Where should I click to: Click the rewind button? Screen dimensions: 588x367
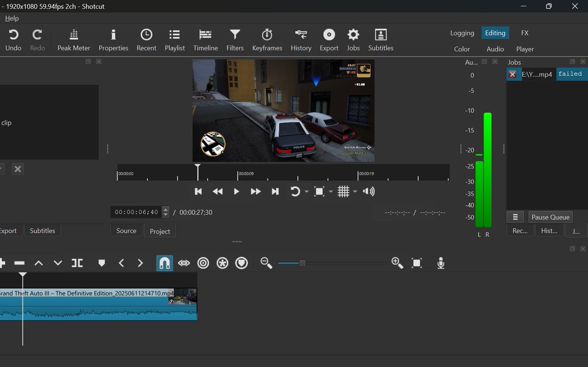pyautogui.click(x=218, y=192)
